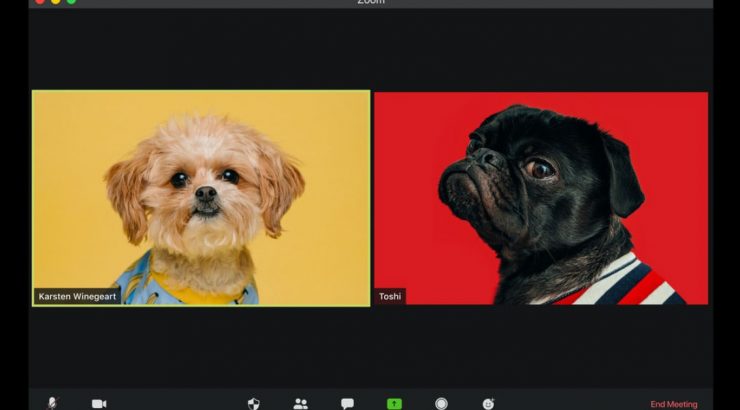This screenshot has width=740, height=410.
Task: Open the Participants panel
Action: click(300, 403)
